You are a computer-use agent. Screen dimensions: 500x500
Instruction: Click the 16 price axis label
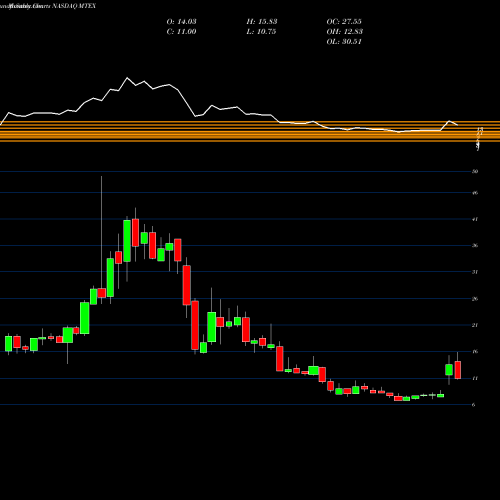475,351
